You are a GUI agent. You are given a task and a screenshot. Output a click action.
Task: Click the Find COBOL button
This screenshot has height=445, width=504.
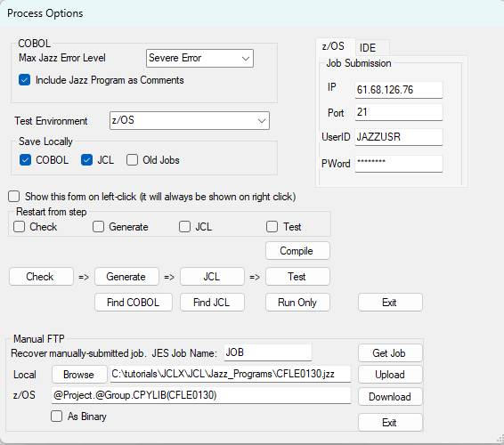(x=133, y=303)
